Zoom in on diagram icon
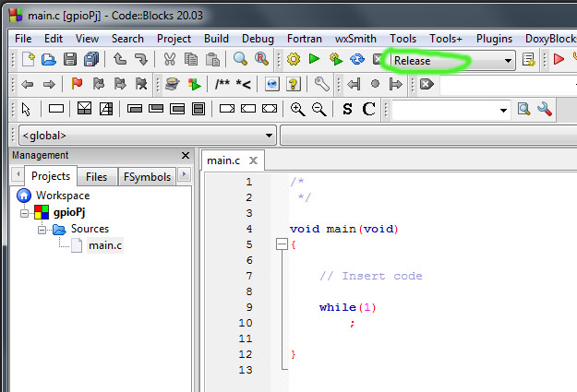 (297, 109)
